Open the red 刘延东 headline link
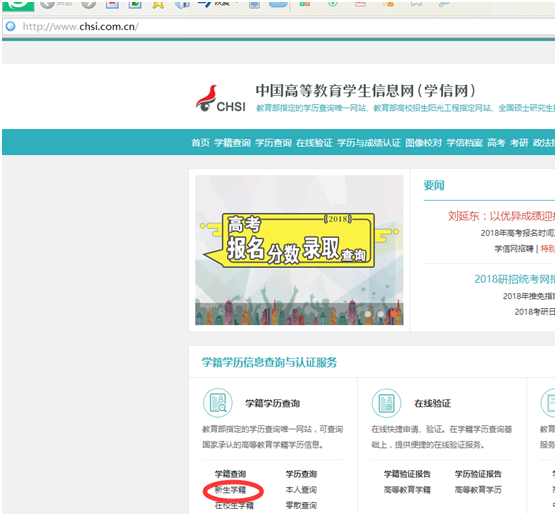Viewport: 557px width, 516px height. tap(501, 216)
